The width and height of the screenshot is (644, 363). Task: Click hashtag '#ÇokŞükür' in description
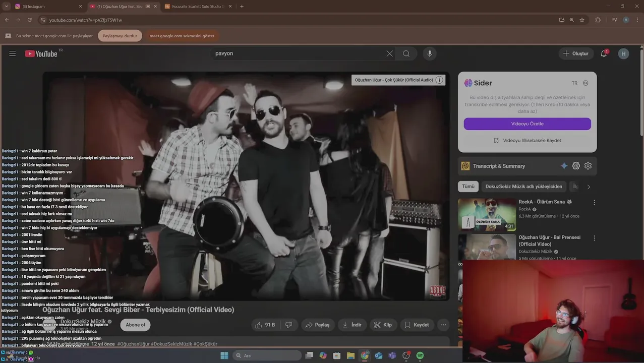[x=205, y=344]
